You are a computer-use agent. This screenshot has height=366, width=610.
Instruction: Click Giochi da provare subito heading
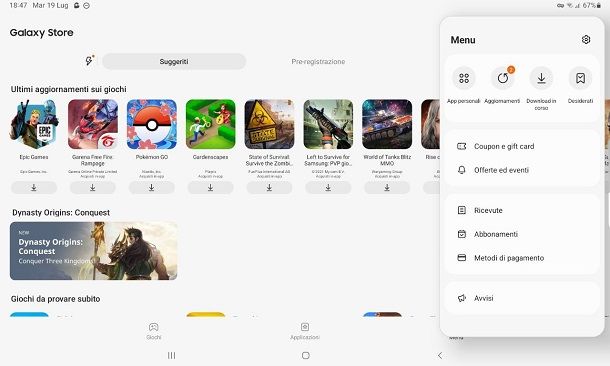click(x=56, y=299)
